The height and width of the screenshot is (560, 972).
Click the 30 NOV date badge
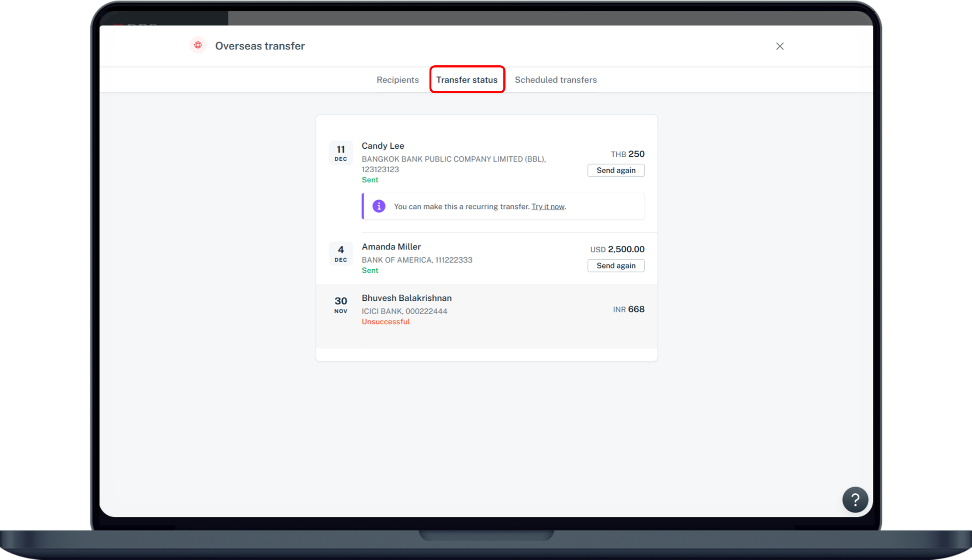(340, 305)
